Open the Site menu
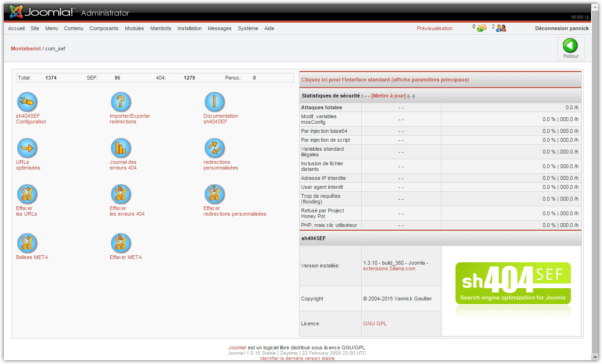The width and height of the screenshot is (602, 364). [x=35, y=28]
